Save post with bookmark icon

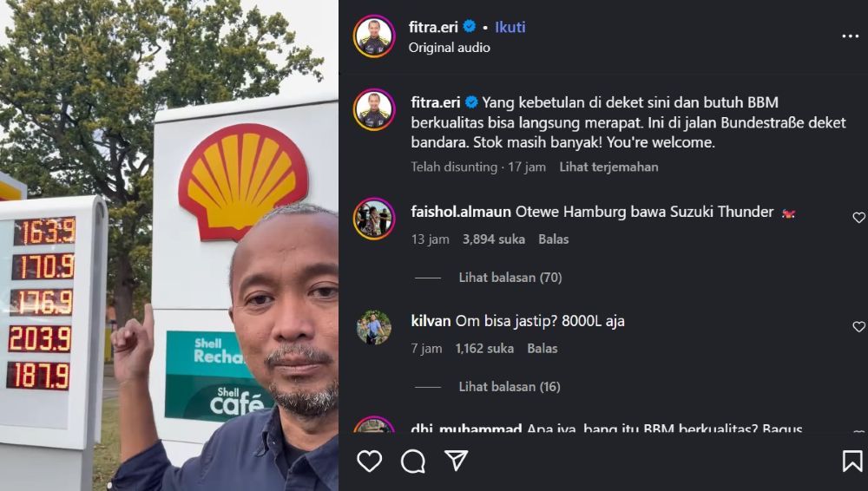pyautogui.click(x=852, y=461)
